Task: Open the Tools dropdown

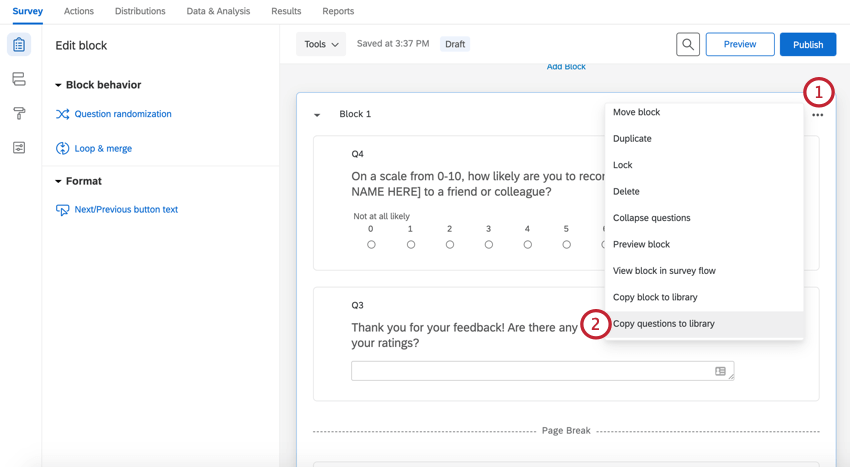Action: [321, 44]
